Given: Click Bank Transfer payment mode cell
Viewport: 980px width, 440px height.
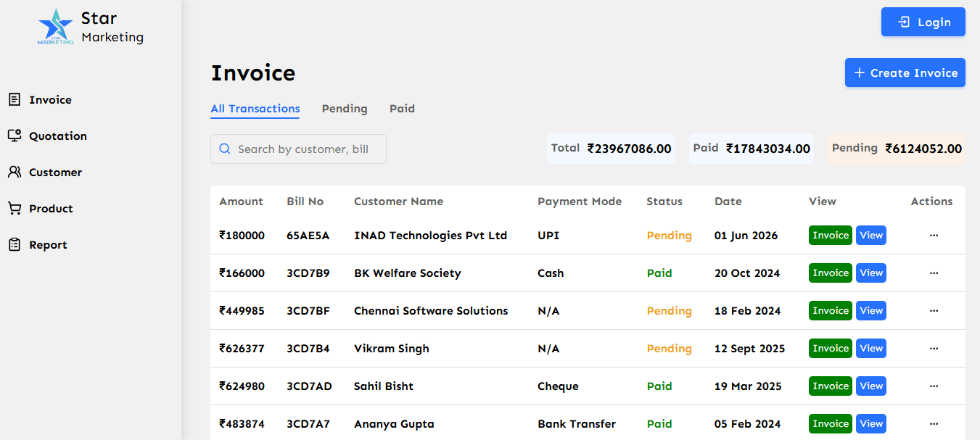Looking at the screenshot, I should [577, 424].
